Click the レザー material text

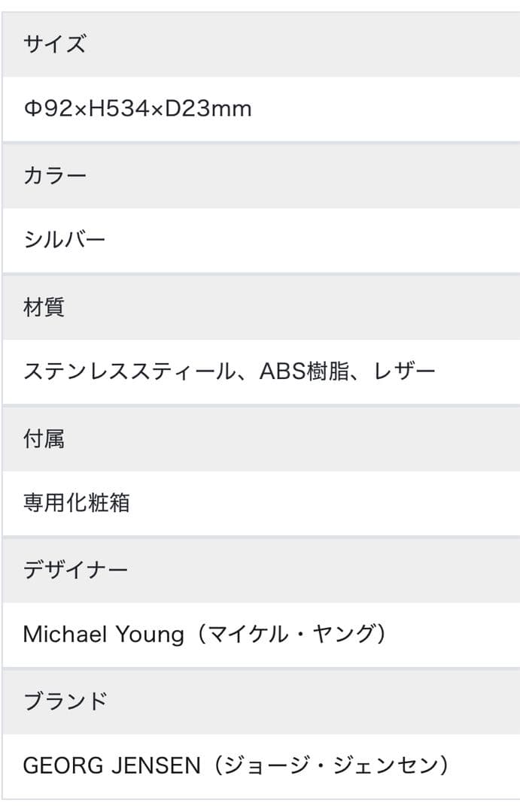[405, 371]
